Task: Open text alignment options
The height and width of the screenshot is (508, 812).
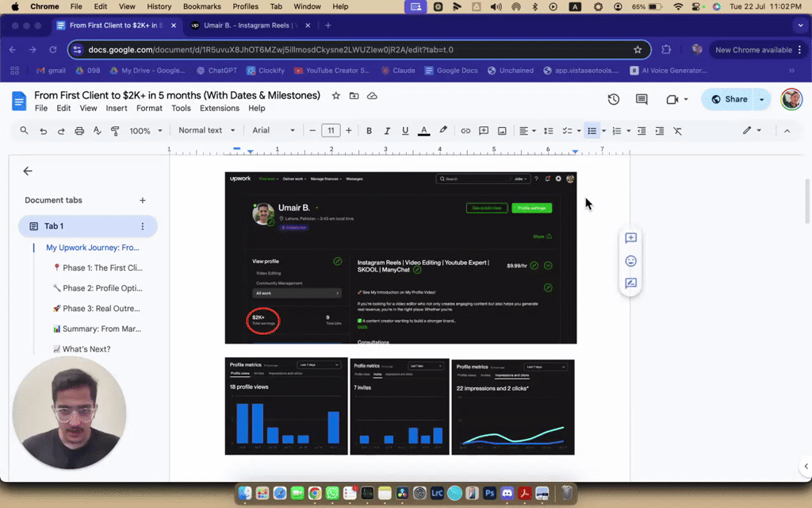Action: tap(527, 131)
